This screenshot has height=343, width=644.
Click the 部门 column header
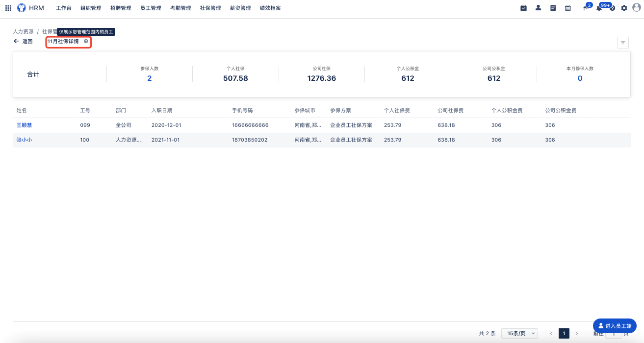(121, 110)
